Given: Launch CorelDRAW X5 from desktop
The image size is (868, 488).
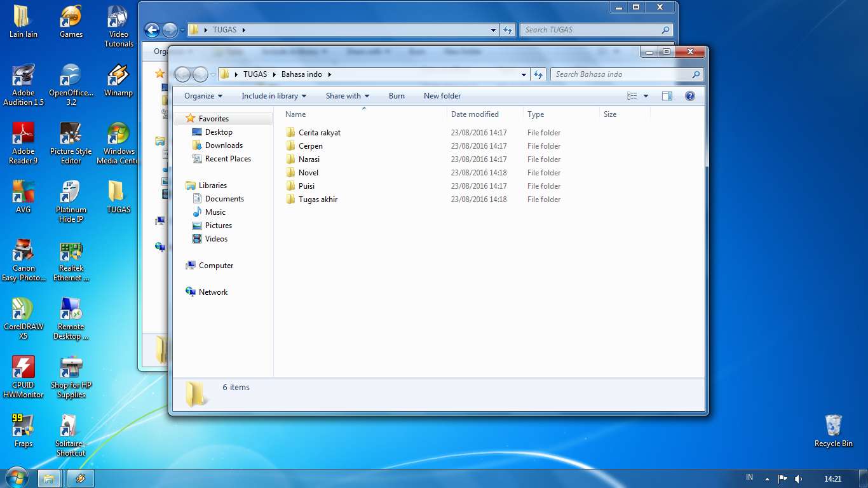Looking at the screenshot, I should coord(24,318).
